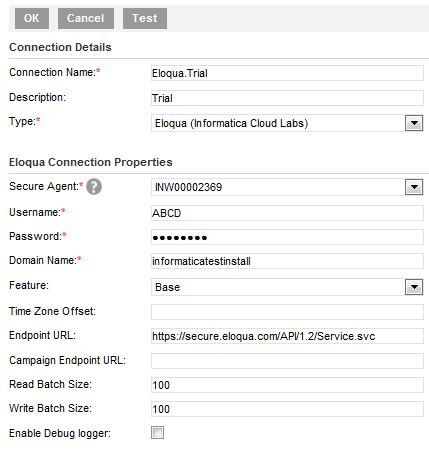Click the Test connection button
The image size is (429, 451).
click(x=145, y=18)
